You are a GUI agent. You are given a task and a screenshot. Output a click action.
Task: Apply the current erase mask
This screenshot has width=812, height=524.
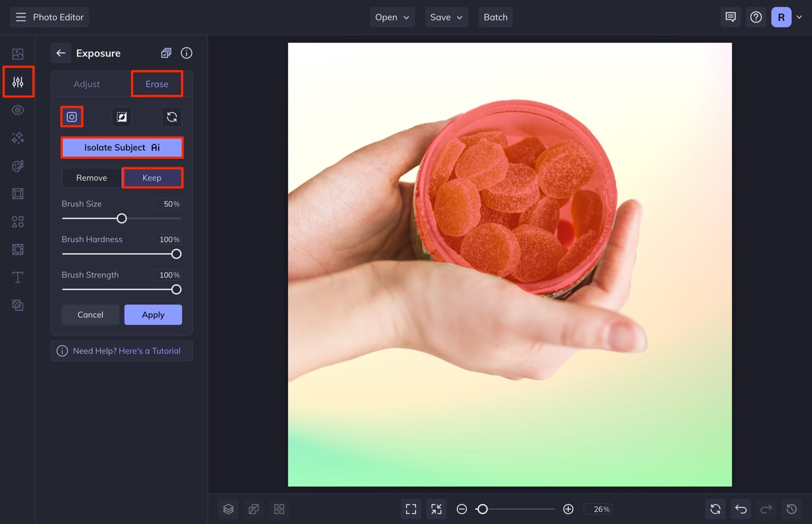(x=153, y=315)
